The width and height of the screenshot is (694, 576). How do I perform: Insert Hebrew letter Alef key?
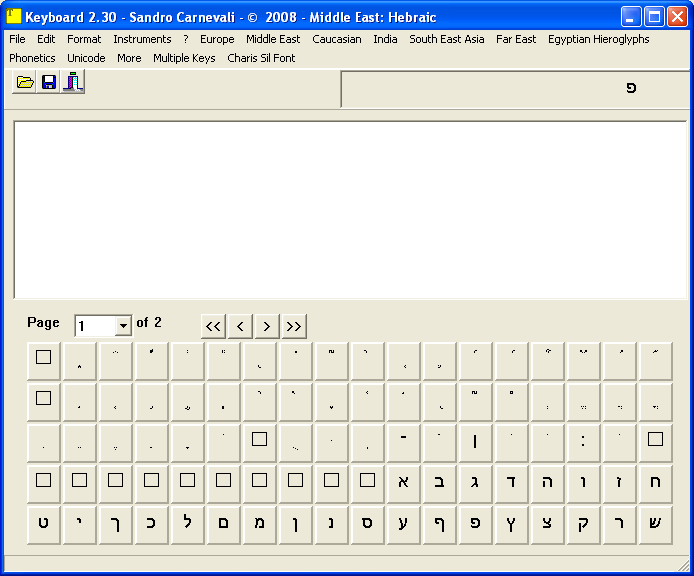(x=403, y=484)
